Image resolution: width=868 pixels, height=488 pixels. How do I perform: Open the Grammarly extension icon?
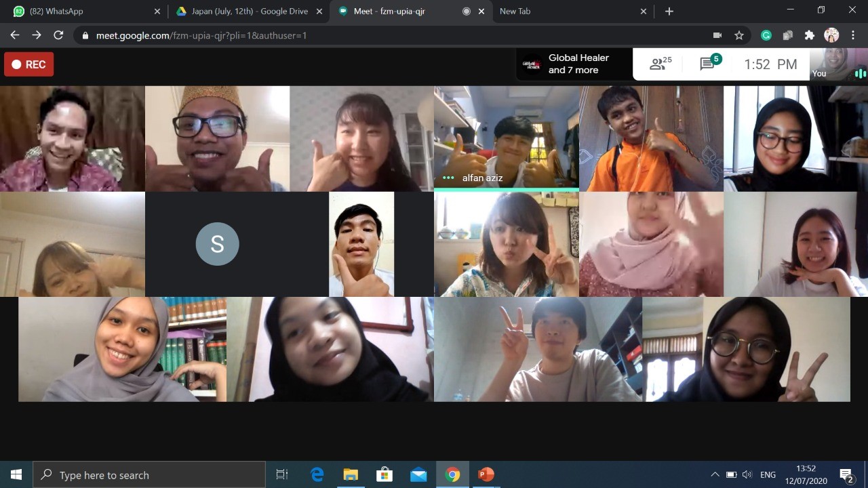(766, 35)
